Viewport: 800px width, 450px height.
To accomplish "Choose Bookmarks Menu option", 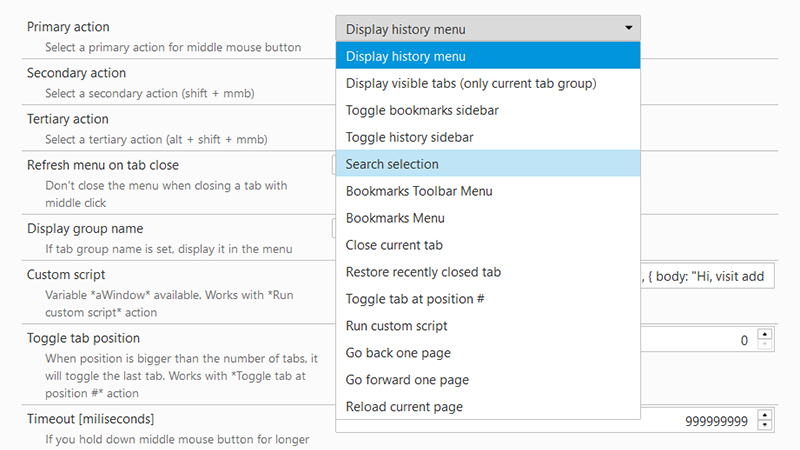I will click(x=488, y=218).
